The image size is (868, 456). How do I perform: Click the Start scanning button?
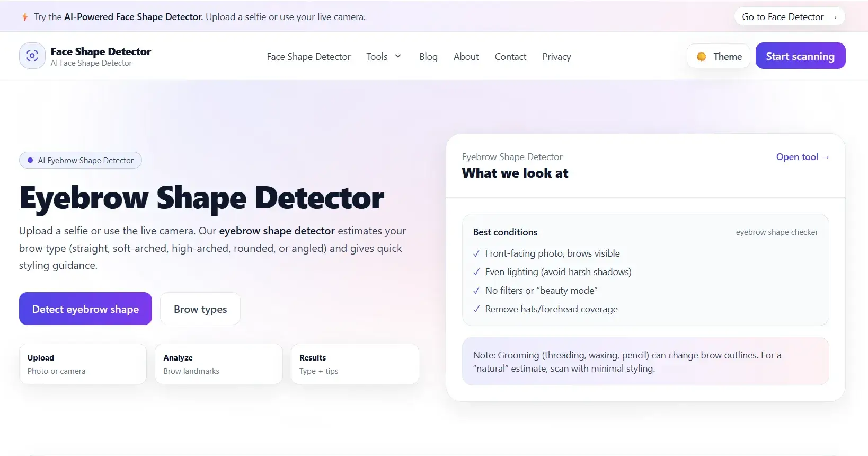[800, 56]
